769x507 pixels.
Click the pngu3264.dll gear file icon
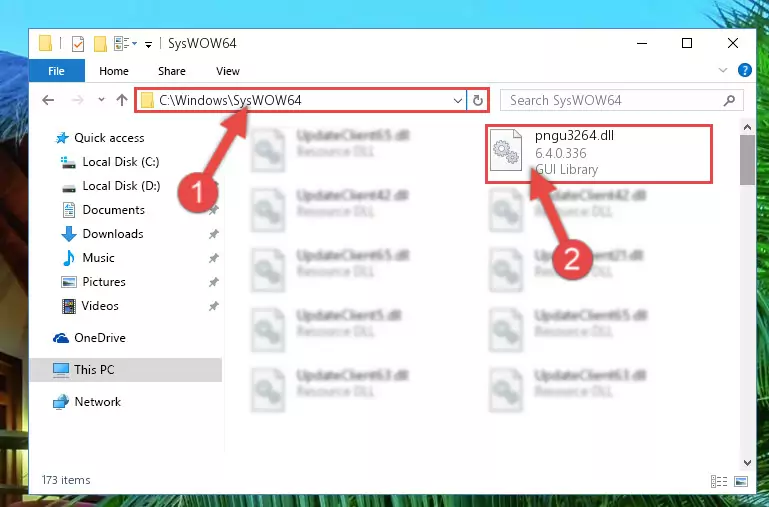click(x=506, y=150)
